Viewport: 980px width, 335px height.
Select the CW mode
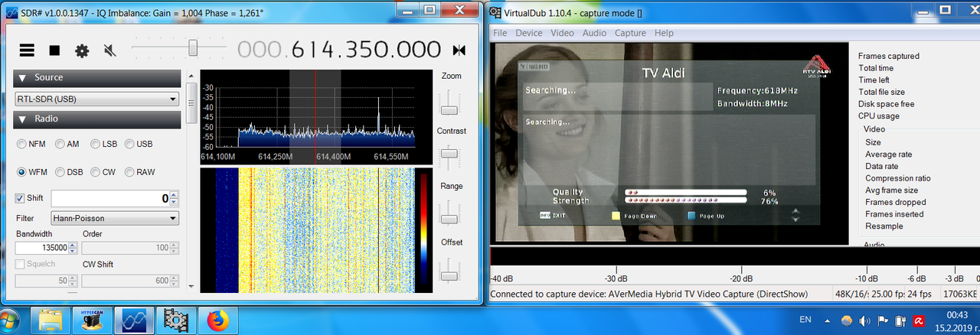point(103,172)
